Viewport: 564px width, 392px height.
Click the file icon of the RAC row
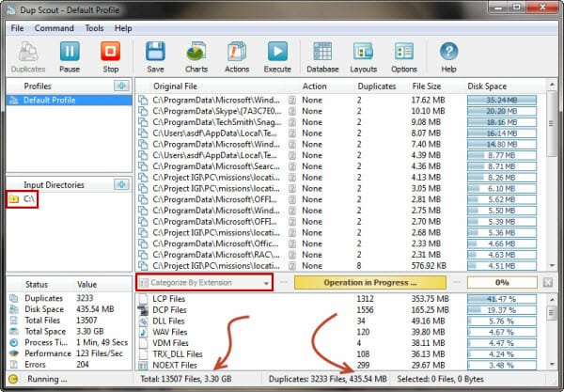(x=143, y=255)
